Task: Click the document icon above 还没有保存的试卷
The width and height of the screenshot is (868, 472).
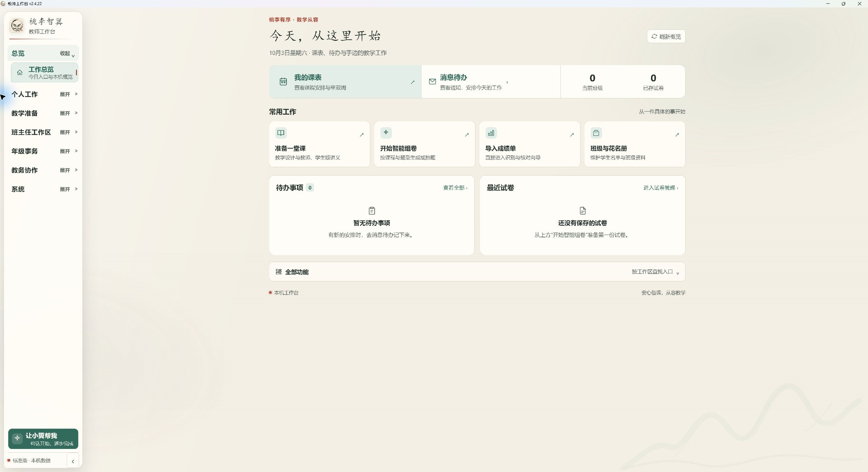Action: point(583,211)
